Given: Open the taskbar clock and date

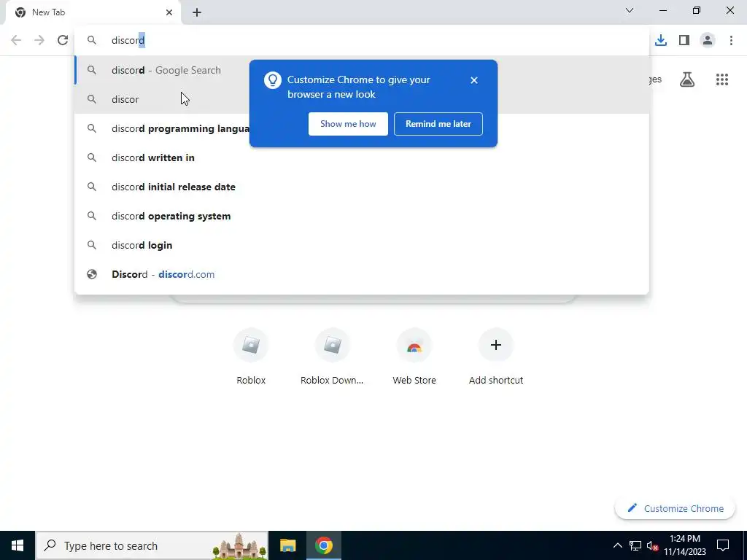Looking at the screenshot, I should point(684,545).
